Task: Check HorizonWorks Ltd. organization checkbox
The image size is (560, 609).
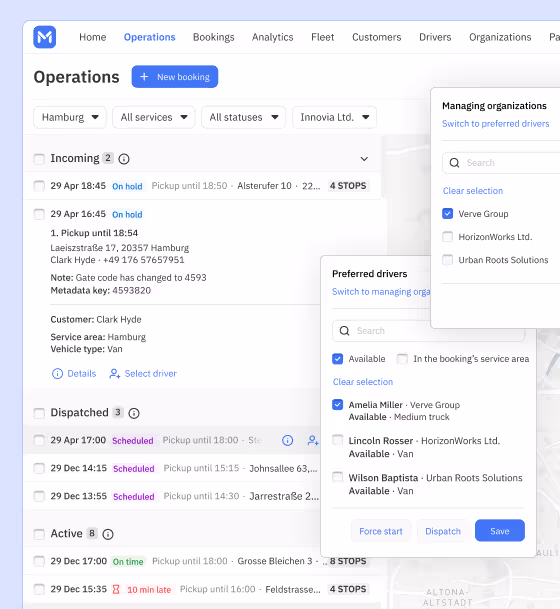Action: (x=447, y=237)
